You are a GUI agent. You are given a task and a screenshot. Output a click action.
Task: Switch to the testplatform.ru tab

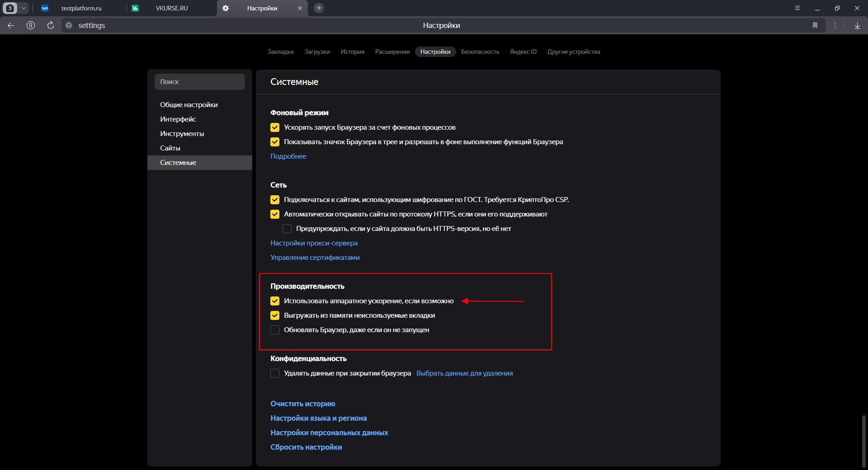pyautogui.click(x=81, y=8)
